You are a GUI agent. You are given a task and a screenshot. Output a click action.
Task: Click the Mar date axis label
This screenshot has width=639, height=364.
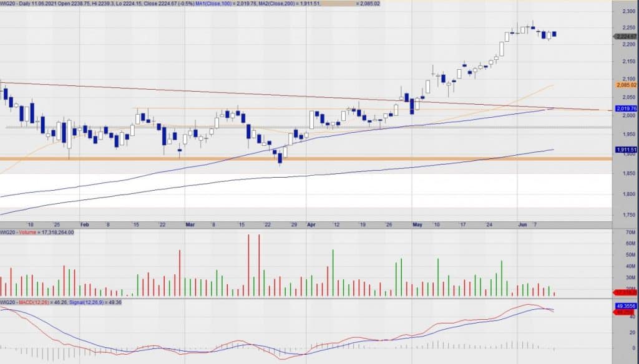click(190, 223)
